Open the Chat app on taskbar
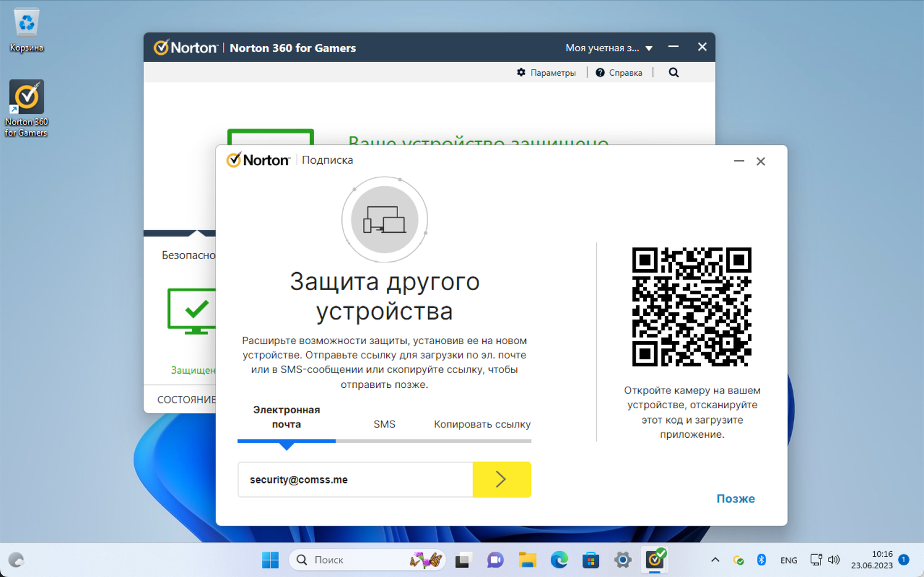The height and width of the screenshot is (577, 924). pyautogui.click(x=495, y=560)
